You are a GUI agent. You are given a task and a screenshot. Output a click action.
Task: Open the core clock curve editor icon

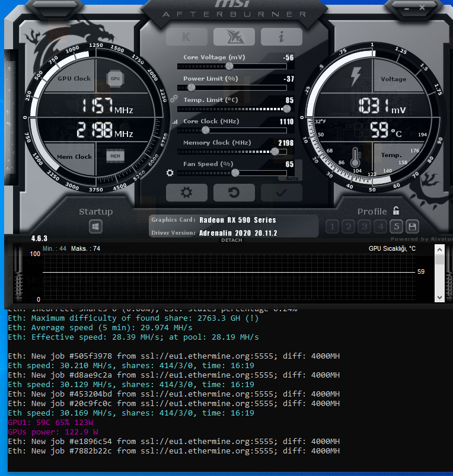pyautogui.click(x=175, y=122)
